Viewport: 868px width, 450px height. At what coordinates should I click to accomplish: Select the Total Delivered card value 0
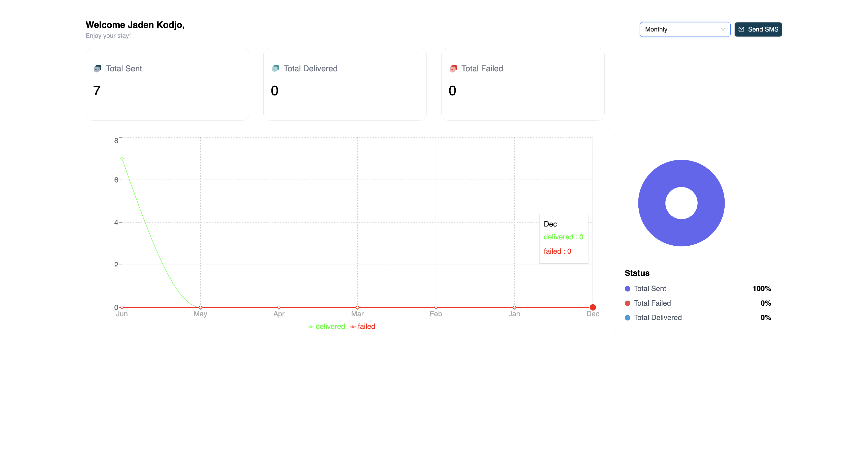click(x=275, y=91)
